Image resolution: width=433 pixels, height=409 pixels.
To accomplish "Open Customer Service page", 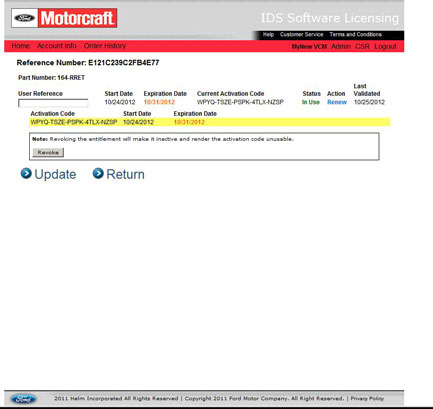I will (301, 34).
